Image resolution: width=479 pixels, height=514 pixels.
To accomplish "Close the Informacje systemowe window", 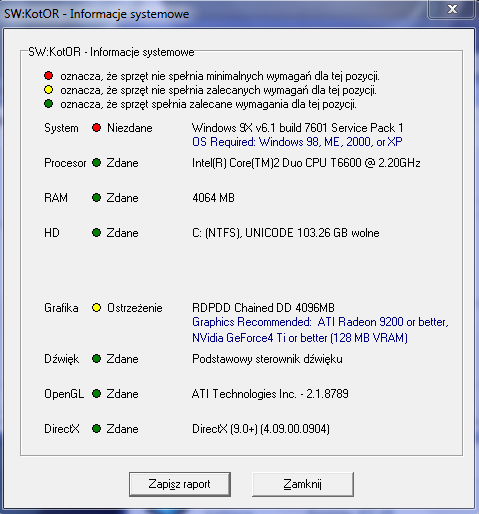I will (x=452, y=9).
